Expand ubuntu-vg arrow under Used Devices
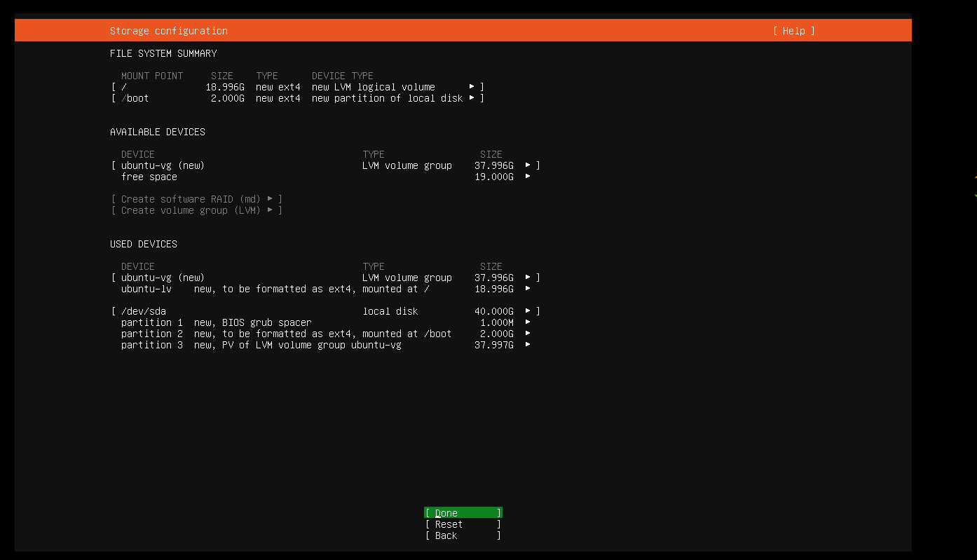The image size is (977, 560). click(x=528, y=278)
